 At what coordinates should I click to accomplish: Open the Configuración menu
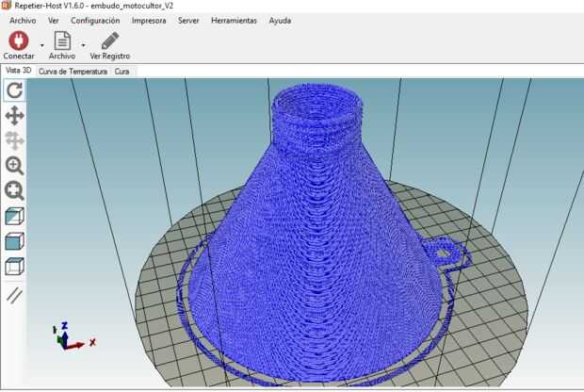click(x=95, y=21)
